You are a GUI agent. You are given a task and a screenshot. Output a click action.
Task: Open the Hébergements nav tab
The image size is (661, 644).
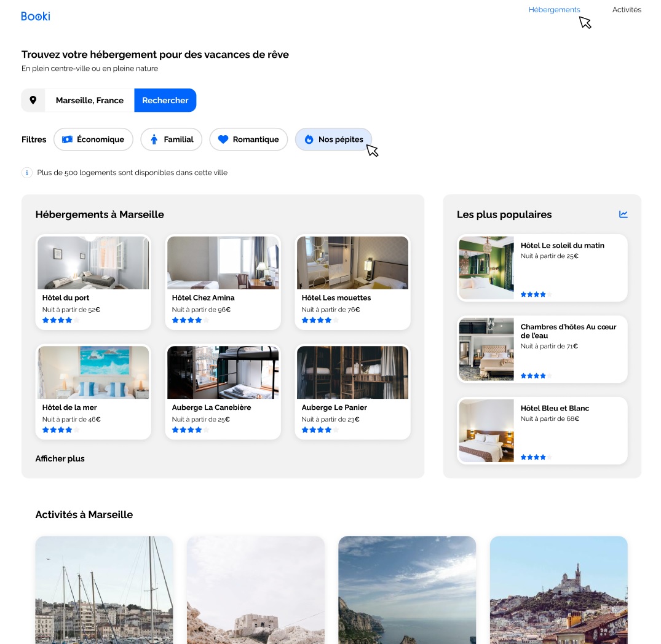click(x=554, y=10)
